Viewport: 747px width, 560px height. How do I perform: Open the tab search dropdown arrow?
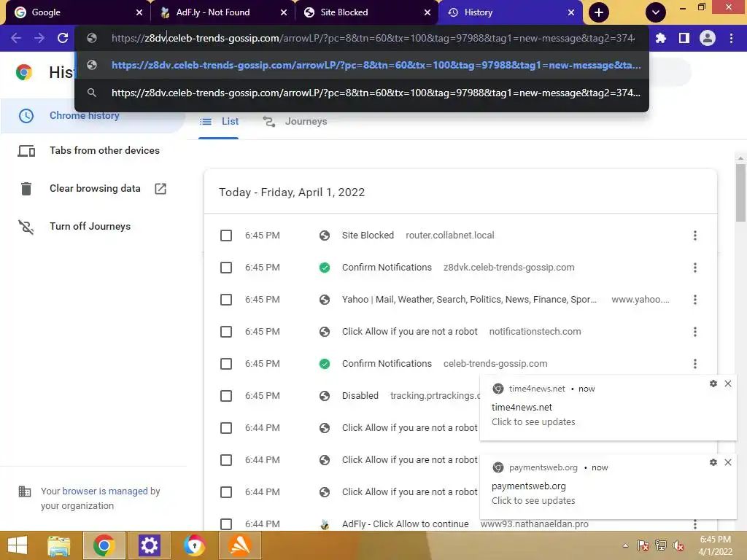point(656,12)
